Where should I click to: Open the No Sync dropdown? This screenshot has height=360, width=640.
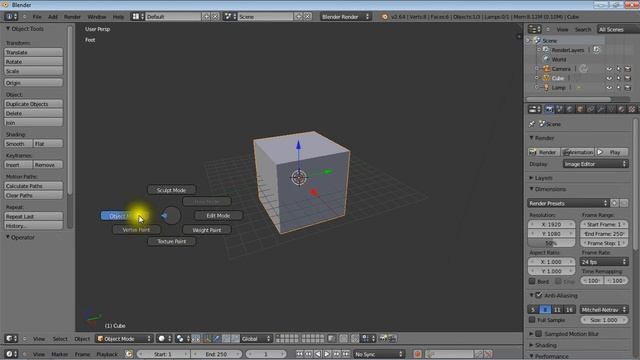click(379, 354)
